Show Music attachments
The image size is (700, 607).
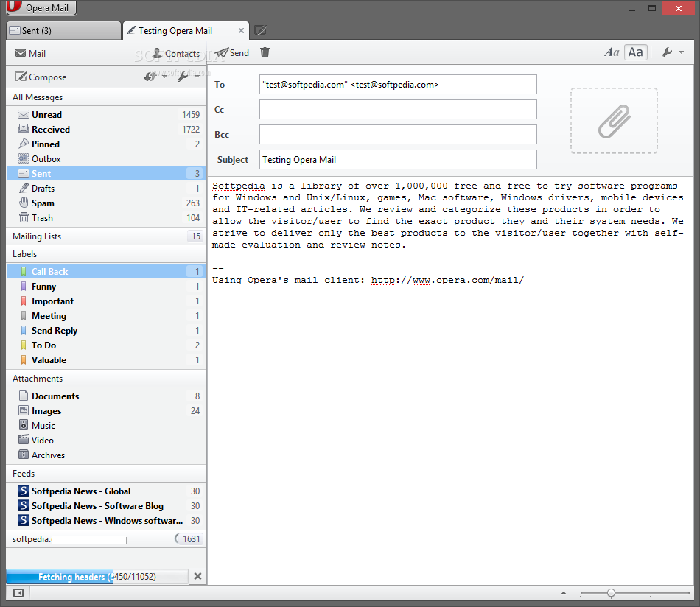106,425
